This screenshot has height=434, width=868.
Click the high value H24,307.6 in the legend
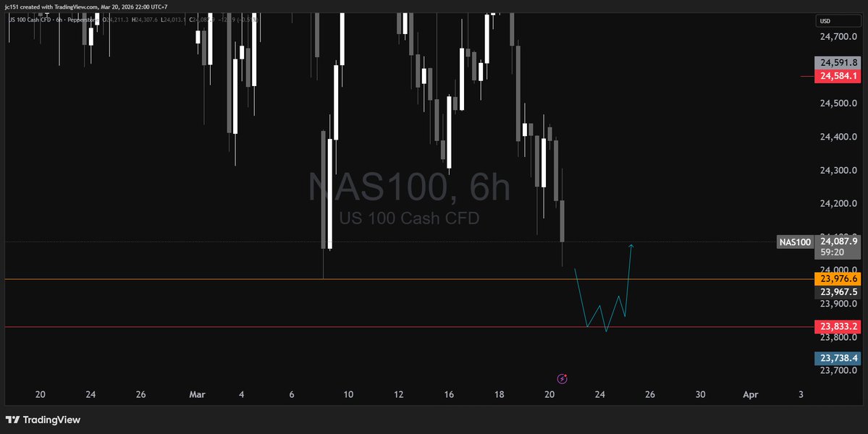pos(146,20)
